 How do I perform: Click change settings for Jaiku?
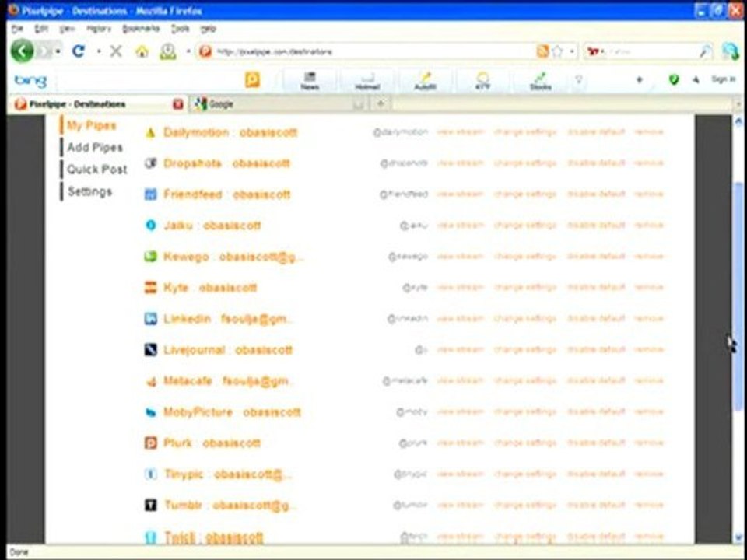tap(525, 226)
